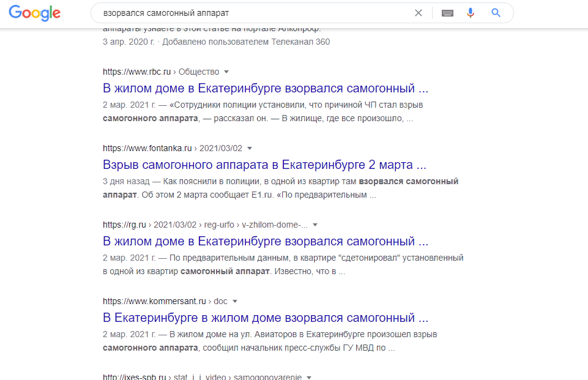
Task: Click text 'Добавлено пользователем Телеканал 360'
Action: pyautogui.click(x=246, y=42)
